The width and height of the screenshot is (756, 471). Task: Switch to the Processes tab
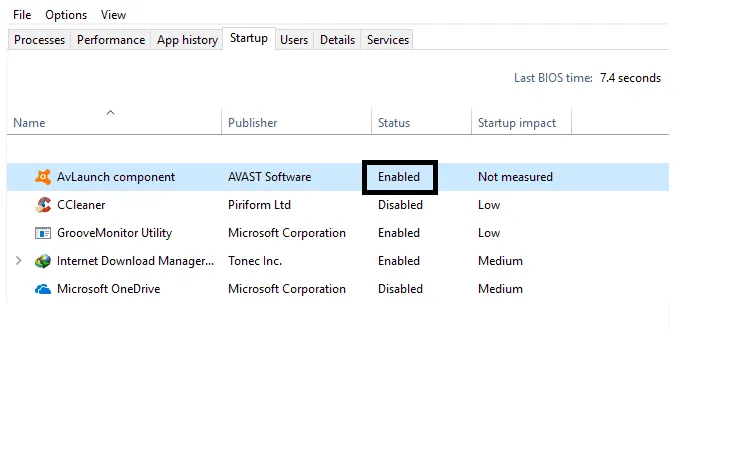tap(39, 40)
